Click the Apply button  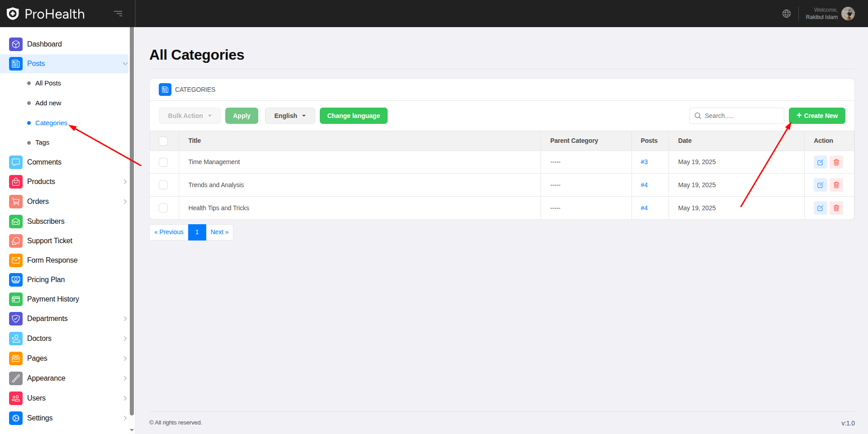(x=242, y=116)
